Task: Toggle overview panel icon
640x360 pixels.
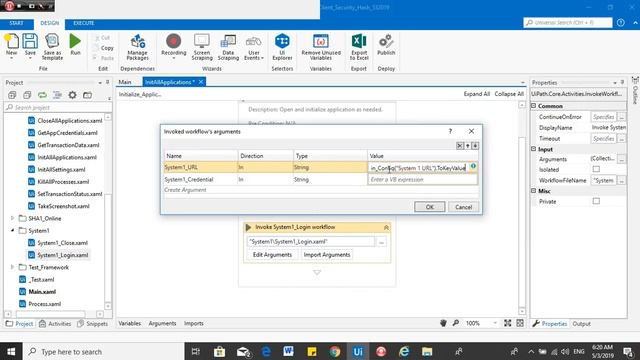Action: pos(520,323)
